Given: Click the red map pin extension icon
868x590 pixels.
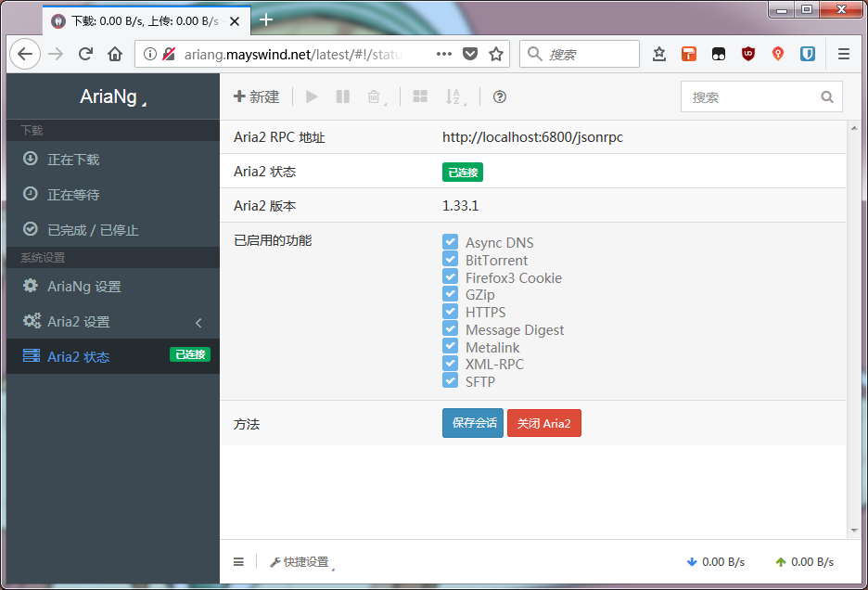Looking at the screenshot, I should pyautogui.click(x=778, y=54).
